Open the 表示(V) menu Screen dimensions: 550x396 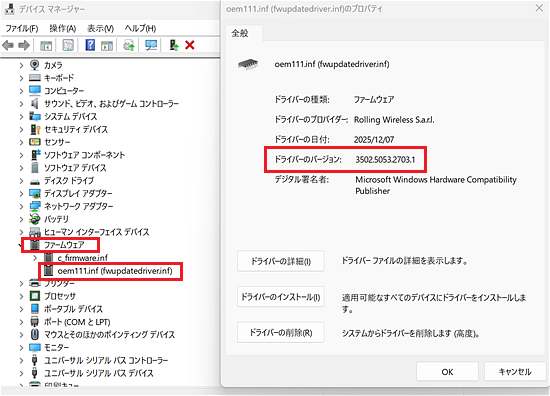[100, 28]
